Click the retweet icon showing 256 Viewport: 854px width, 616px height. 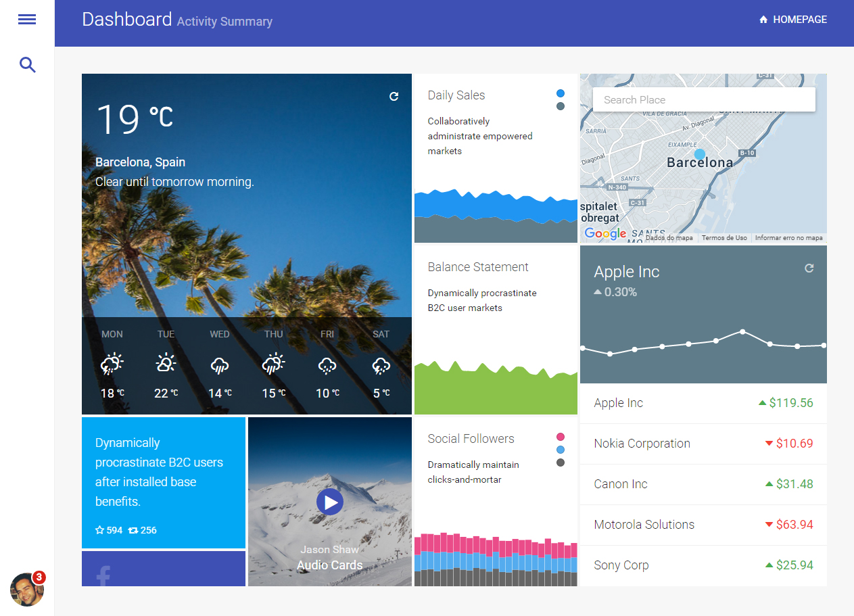click(133, 530)
